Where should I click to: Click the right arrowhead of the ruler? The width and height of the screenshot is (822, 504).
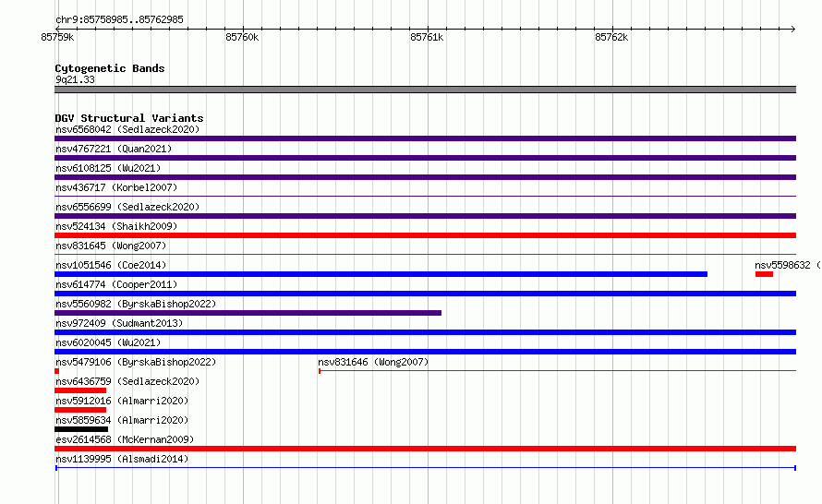[x=793, y=29]
